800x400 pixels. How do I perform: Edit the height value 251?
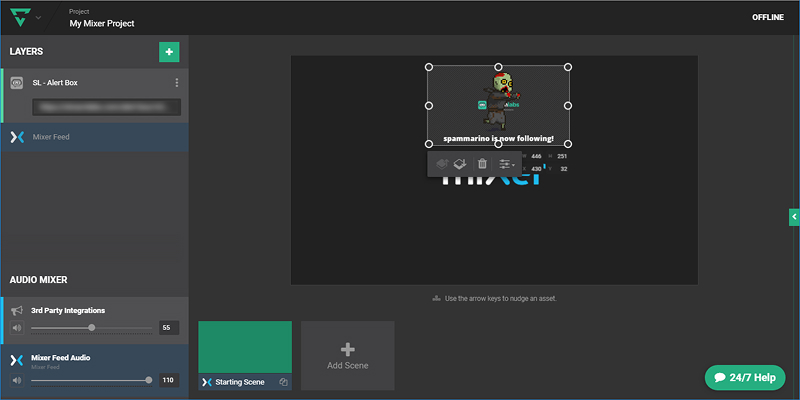562,156
